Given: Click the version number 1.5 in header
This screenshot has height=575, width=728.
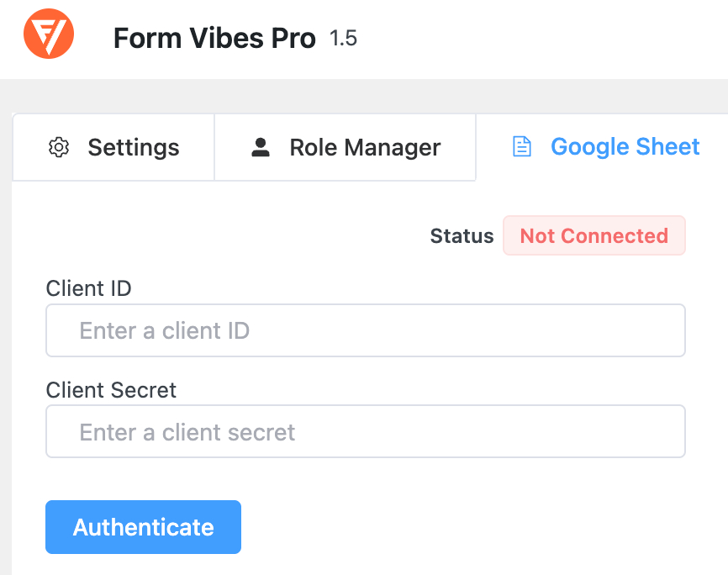Looking at the screenshot, I should (346, 38).
